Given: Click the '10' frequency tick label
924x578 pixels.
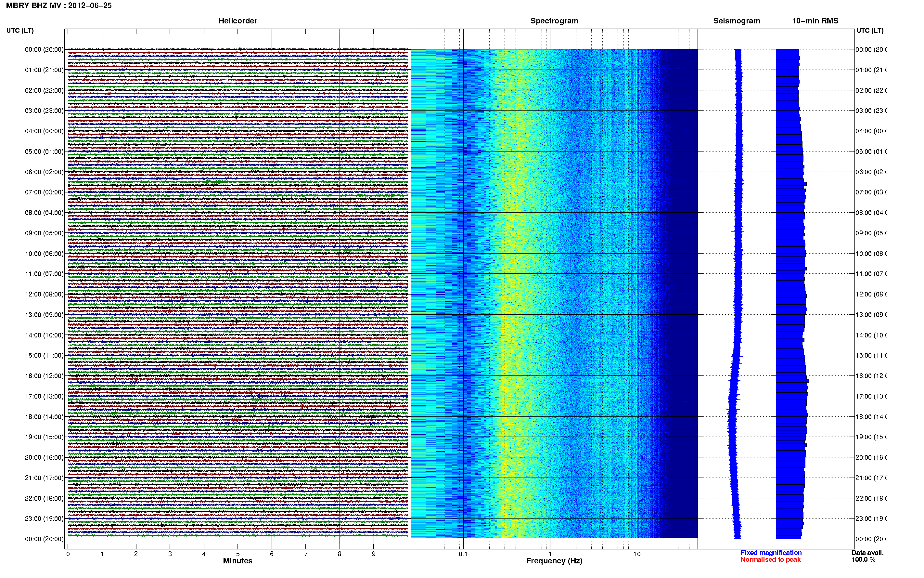Looking at the screenshot, I should point(636,554).
